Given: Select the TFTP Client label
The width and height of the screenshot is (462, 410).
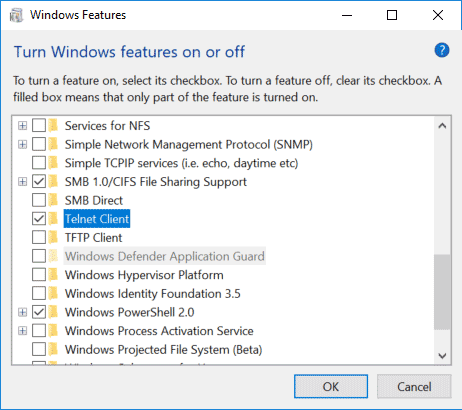Looking at the screenshot, I should pyautogui.click(x=94, y=238).
